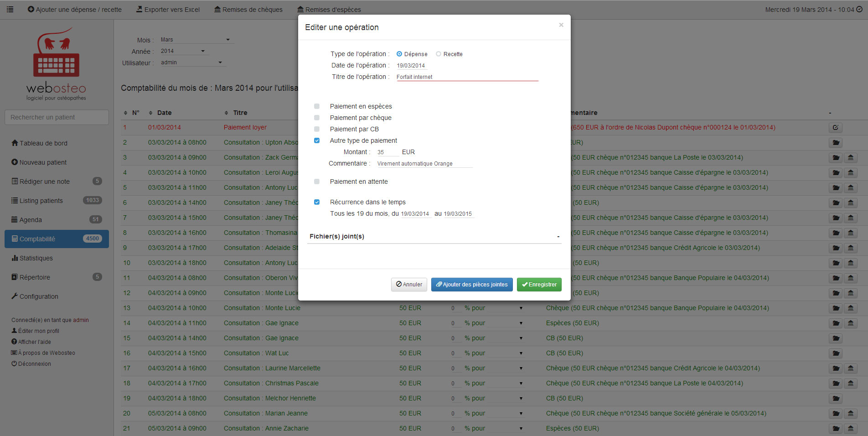The width and height of the screenshot is (868, 436).
Task: Uncheck Récurrence dans le temps checkbox
Action: pos(317,202)
